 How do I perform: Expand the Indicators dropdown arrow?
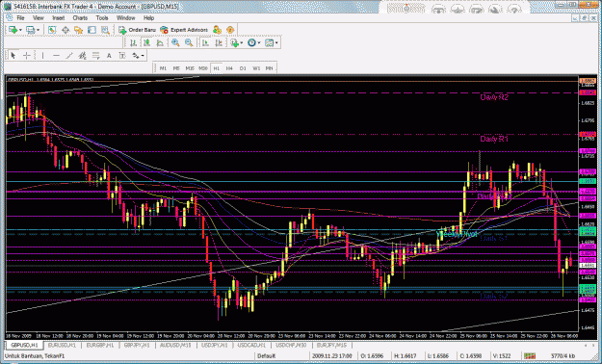242,42
